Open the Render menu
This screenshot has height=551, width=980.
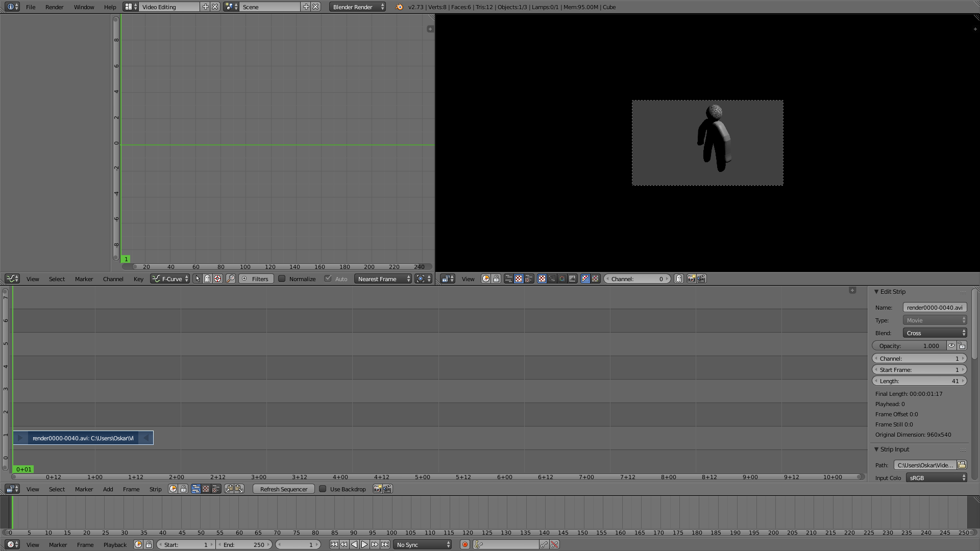tap(54, 7)
